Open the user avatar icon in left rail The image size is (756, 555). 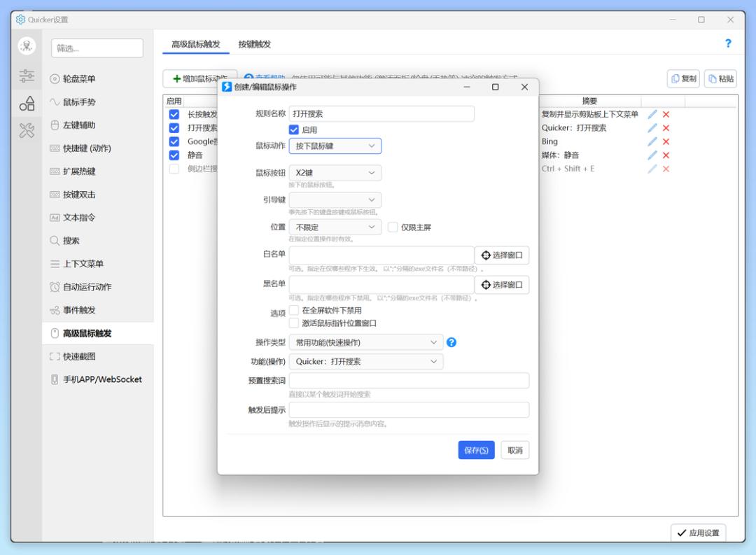pos(27,45)
